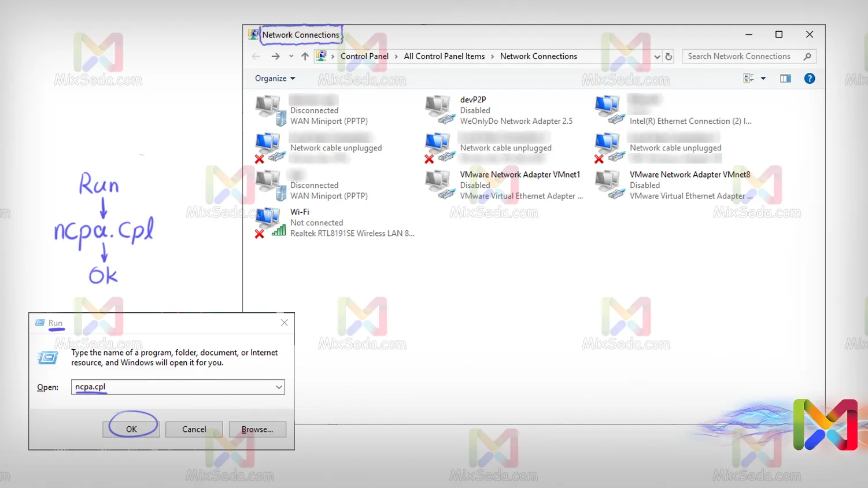Image resolution: width=868 pixels, height=488 pixels.
Task: Click All Control Panel Items breadcrumb
Action: (x=444, y=57)
